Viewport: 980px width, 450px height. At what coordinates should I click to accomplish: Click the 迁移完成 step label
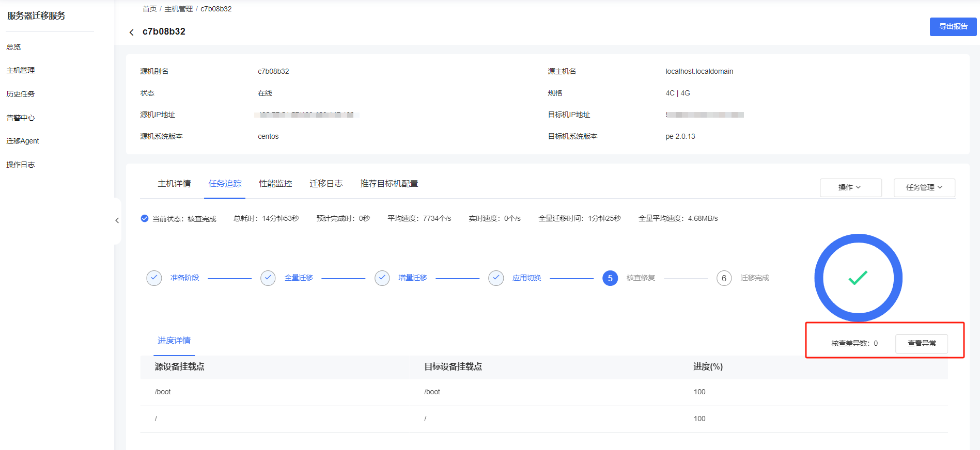coord(755,278)
